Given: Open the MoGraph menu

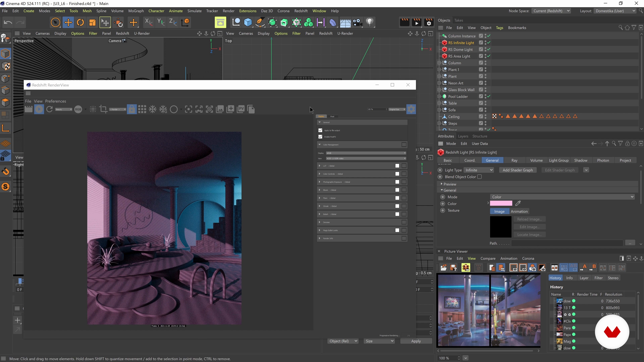Looking at the screenshot, I should [x=136, y=11].
